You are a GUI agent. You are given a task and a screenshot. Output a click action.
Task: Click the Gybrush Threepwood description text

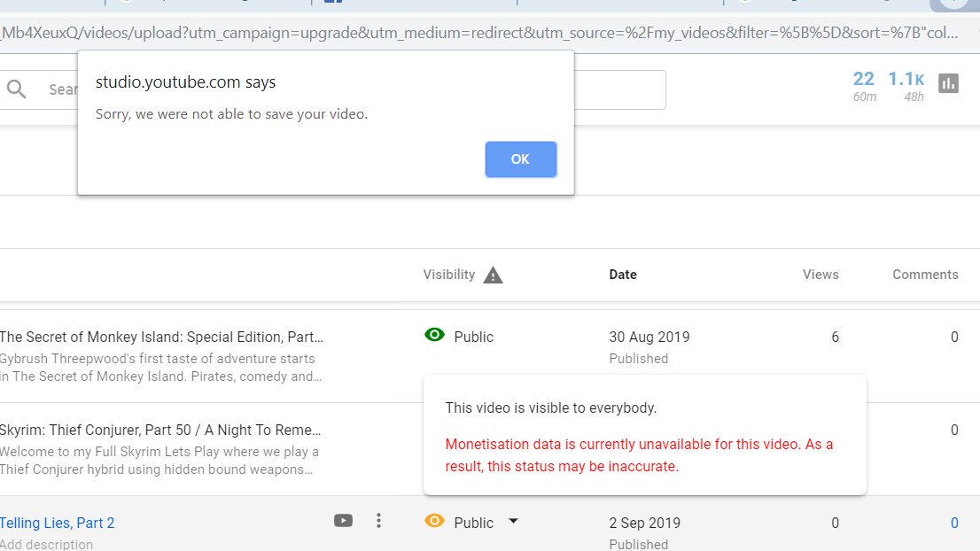tap(161, 368)
